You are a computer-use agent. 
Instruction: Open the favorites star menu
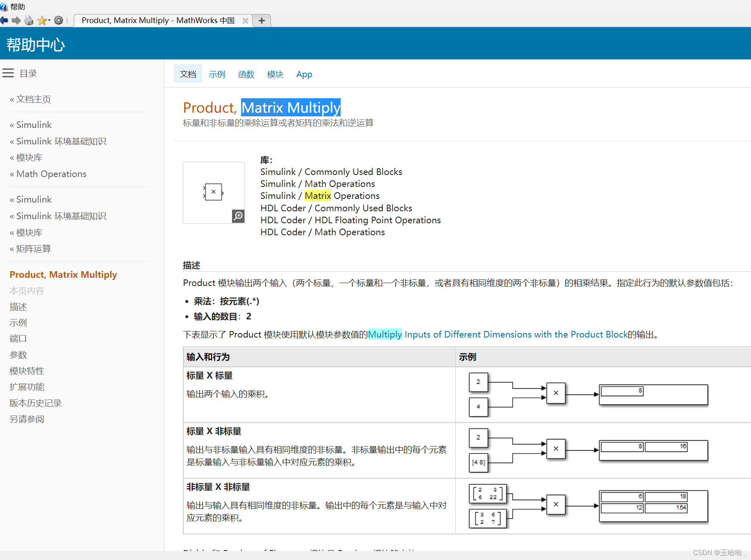click(x=43, y=20)
